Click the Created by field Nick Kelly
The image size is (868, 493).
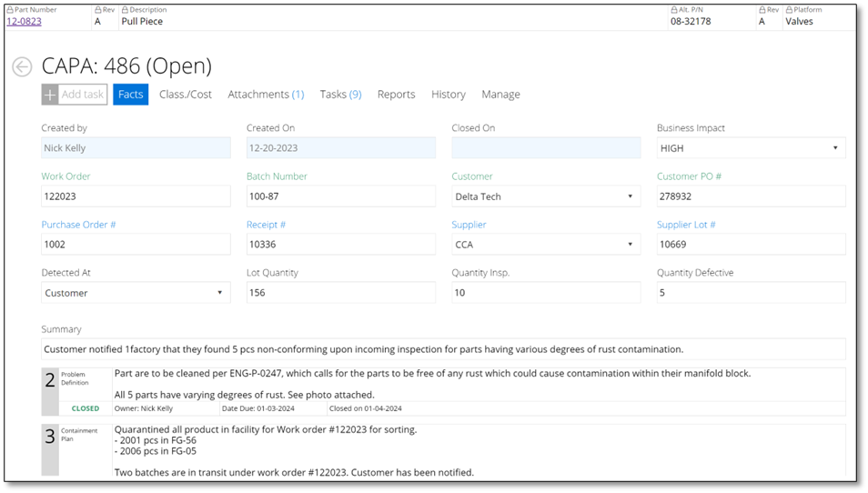point(136,148)
